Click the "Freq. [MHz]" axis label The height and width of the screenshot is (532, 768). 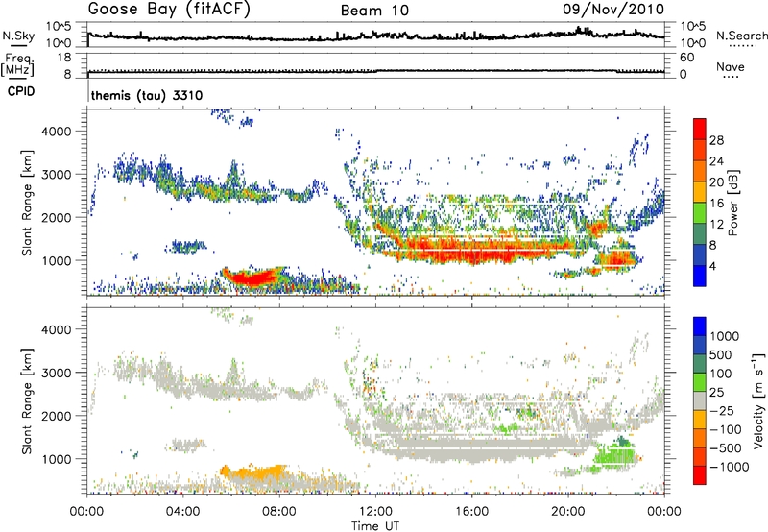click(x=18, y=64)
